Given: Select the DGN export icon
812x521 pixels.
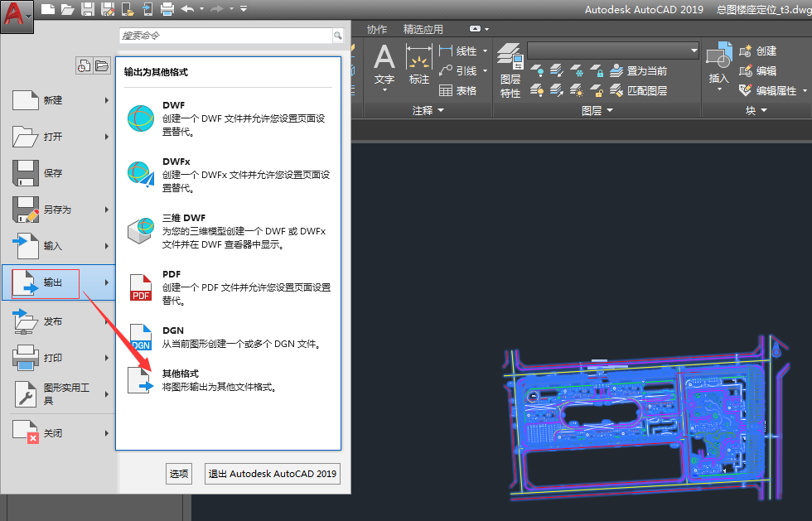Looking at the screenshot, I should tap(141, 337).
